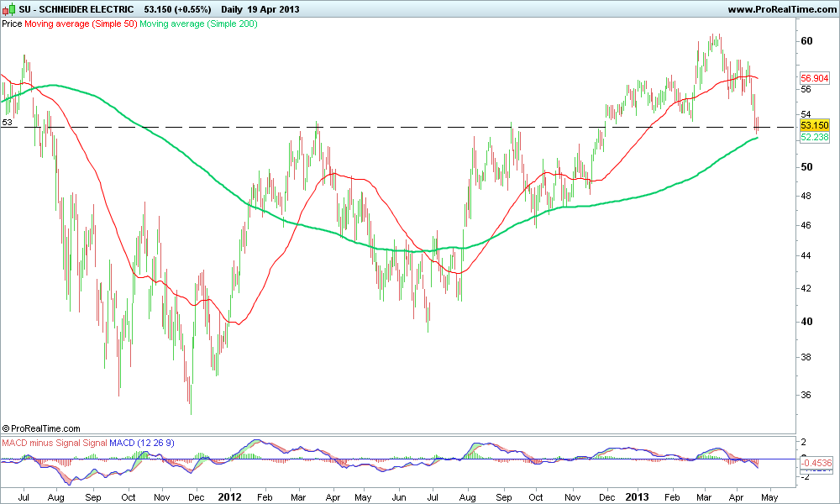Click the 'May' label at the axis end

[769, 497]
